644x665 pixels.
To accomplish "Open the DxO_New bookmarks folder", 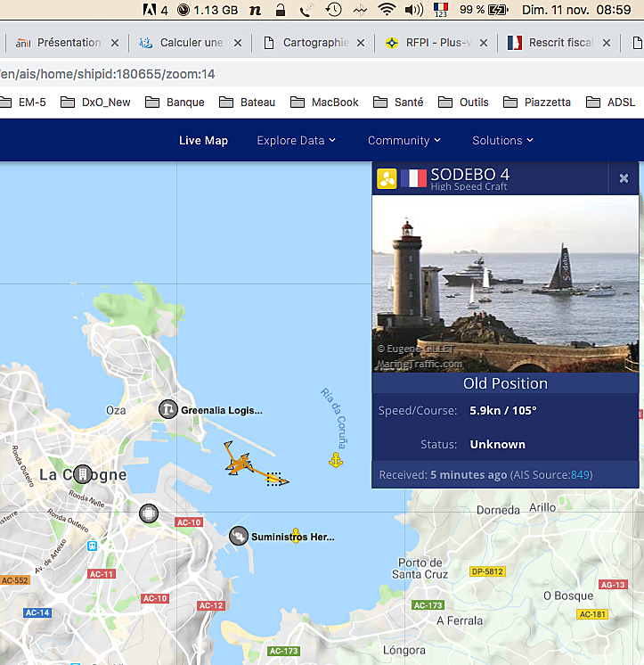I will tap(95, 103).
